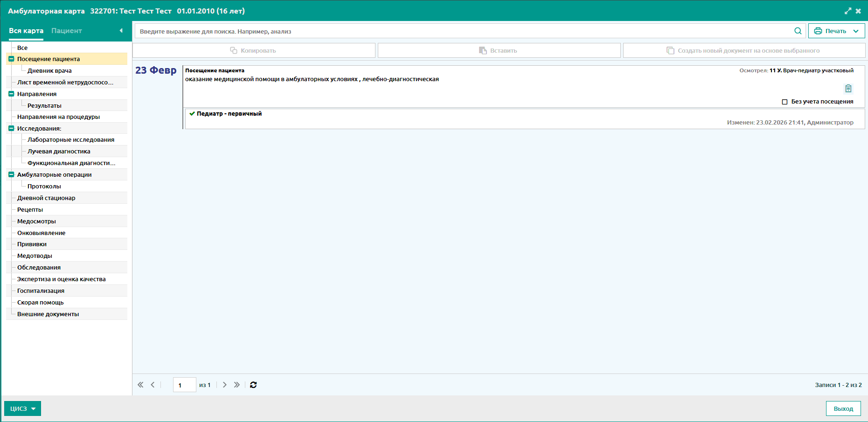This screenshot has width=868, height=422.
Task: Collapse the left sidebar panel arrow
Action: [121, 31]
